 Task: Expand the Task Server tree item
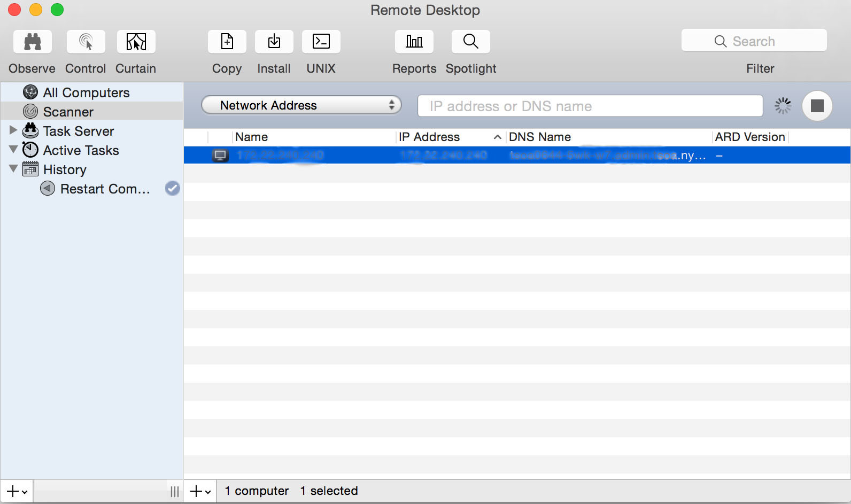(13, 130)
